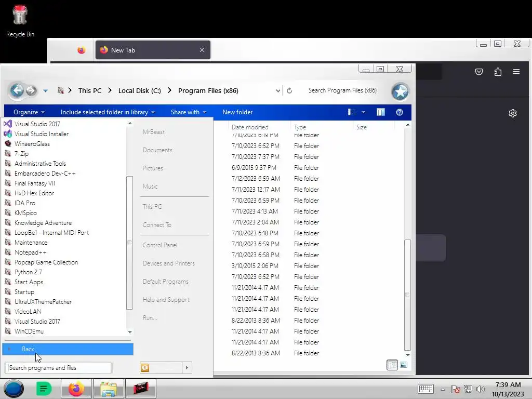Open Pictures from the Start menu
Image resolution: width=532 pixels, height=399 pixels.
[x=153, y=168]
